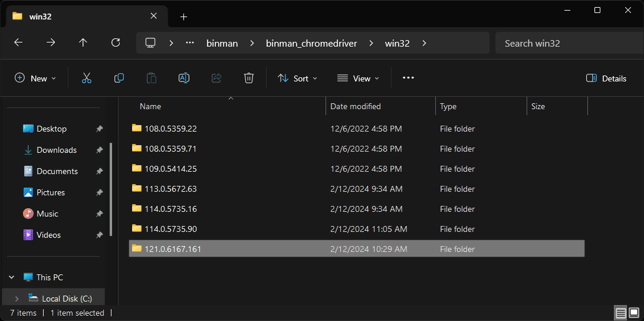Select folder 108.0.5359.22
The width and height of the screenshot is (644, 321).
[356, 129]
